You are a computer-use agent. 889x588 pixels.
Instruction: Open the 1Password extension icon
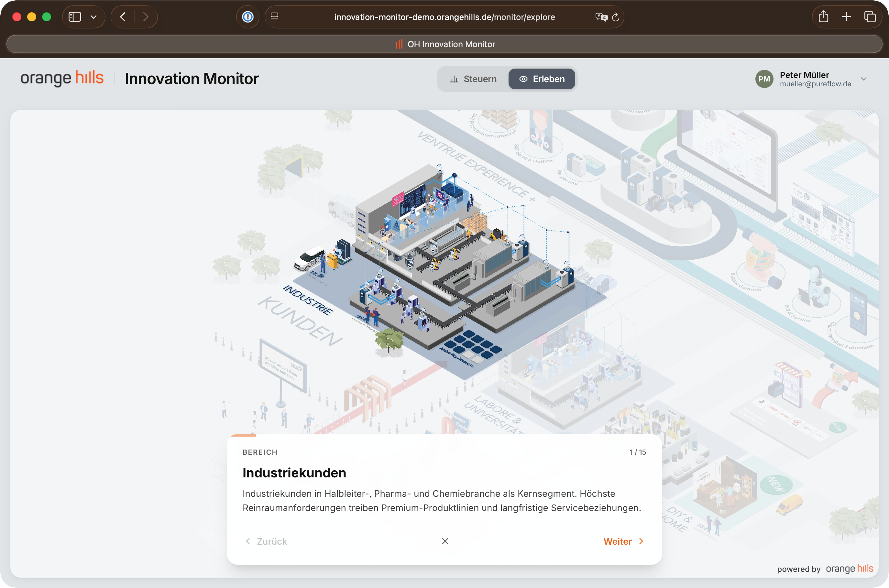tap(247, 17)
